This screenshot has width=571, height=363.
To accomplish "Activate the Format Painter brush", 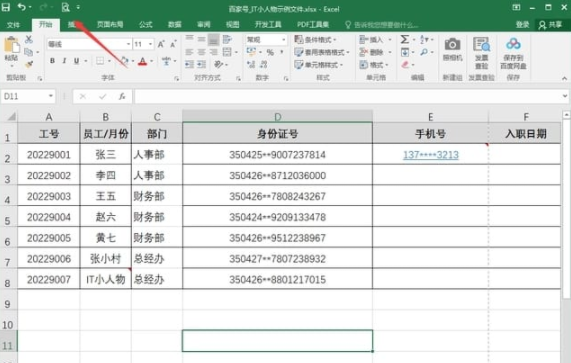I will (29, 64).
